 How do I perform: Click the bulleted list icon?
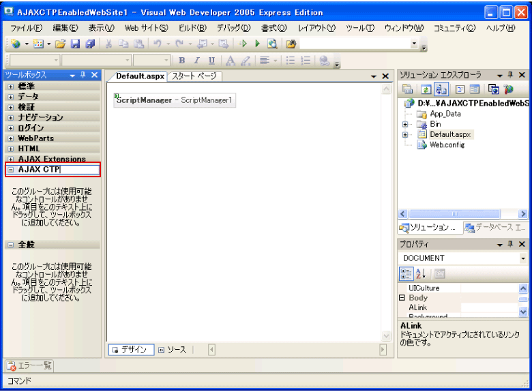click(x=291, y=61)
